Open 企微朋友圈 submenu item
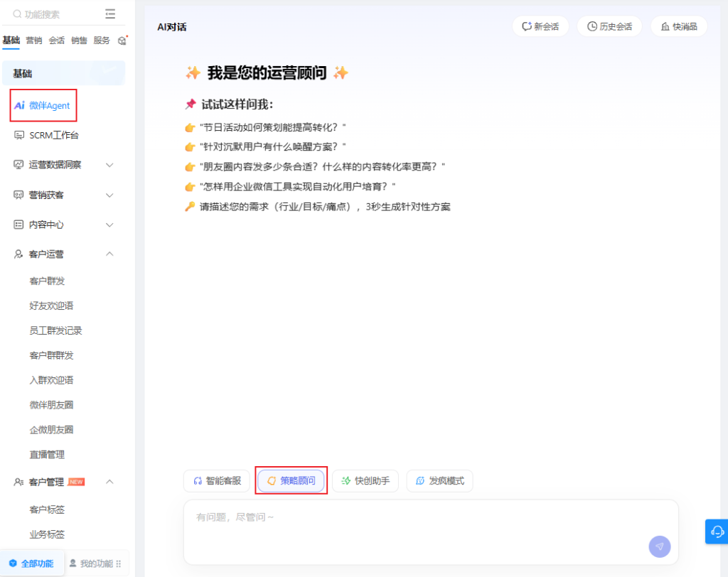 point(51,429)
